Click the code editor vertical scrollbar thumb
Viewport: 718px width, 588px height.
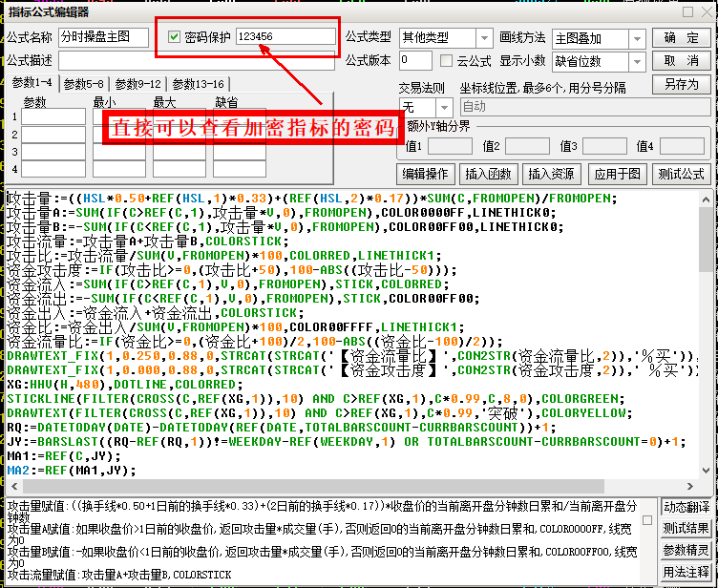706,239
